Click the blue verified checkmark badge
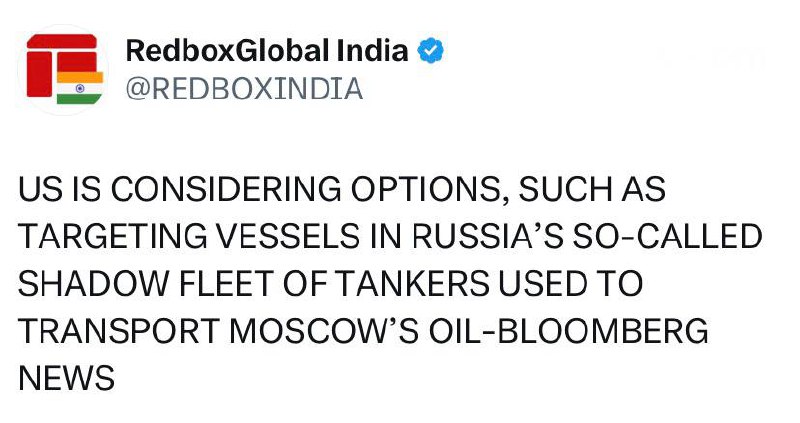The width and height of the screenshot is (800, 423). click(x=431, y=51)
